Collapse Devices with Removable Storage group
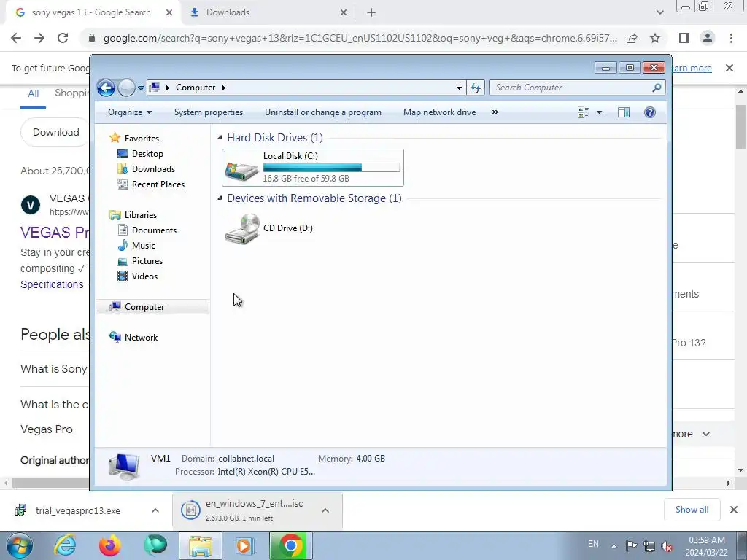This screenshot has width=747, height=560. [x=220, y=198]
